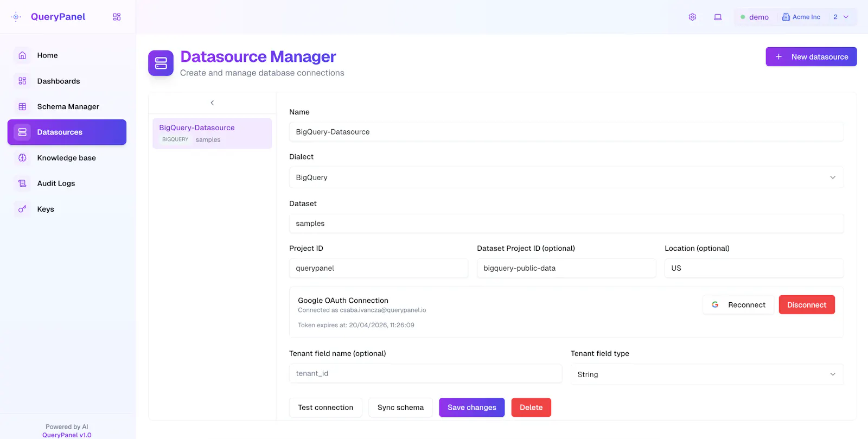Click the Google logo on Reconnect
The width and height of the screenshot is (868, 439).
coord(715,304)
